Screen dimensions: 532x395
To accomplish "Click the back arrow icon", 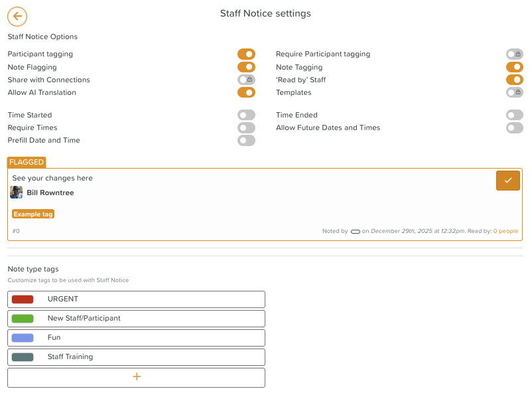I will (x=17, y=17).
